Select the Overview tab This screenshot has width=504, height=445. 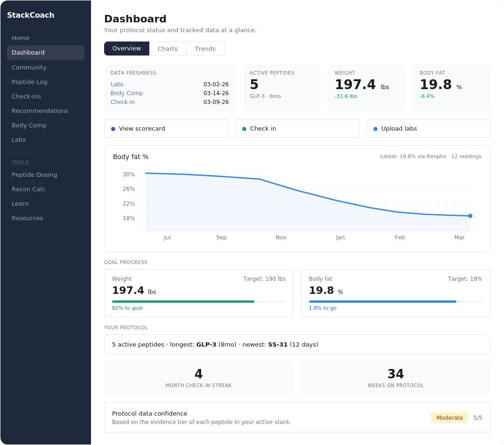pyautogui.click(x=126, y=49)
